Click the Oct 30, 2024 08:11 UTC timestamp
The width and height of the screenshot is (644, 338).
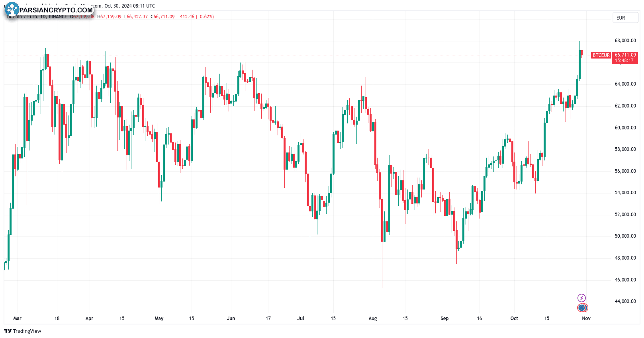130,6
